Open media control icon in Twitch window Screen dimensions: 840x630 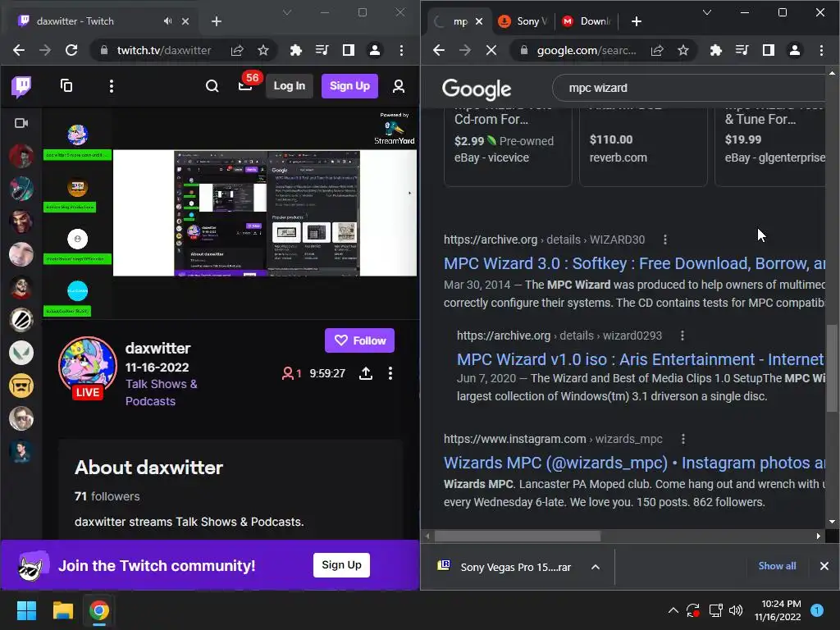point(322,50)
